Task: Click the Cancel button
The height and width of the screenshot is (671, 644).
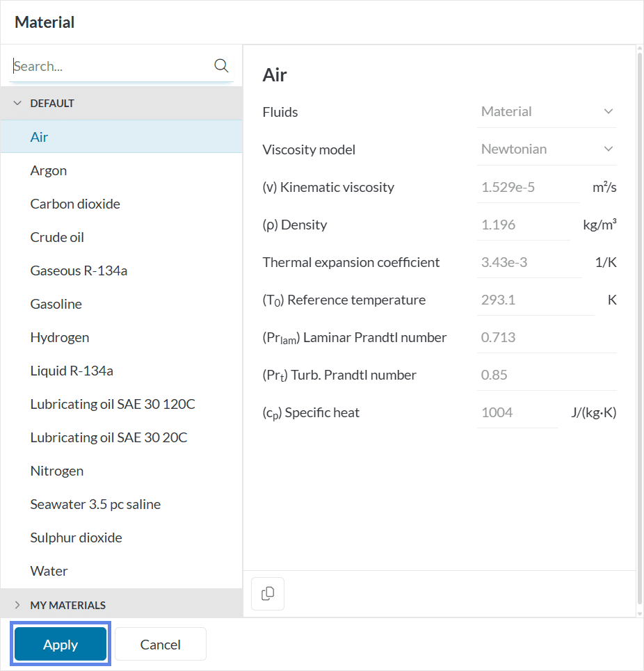Action: (161, 645)
